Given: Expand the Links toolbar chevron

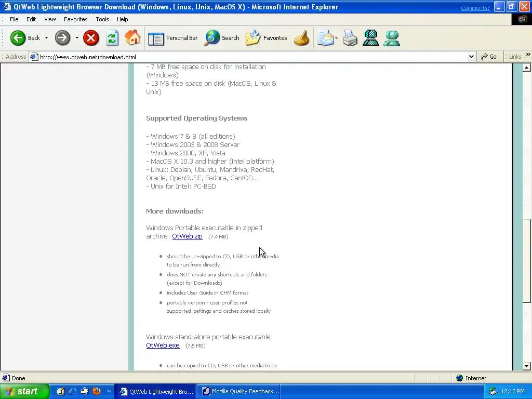Looking at the screenshot, I should [528, 54].
